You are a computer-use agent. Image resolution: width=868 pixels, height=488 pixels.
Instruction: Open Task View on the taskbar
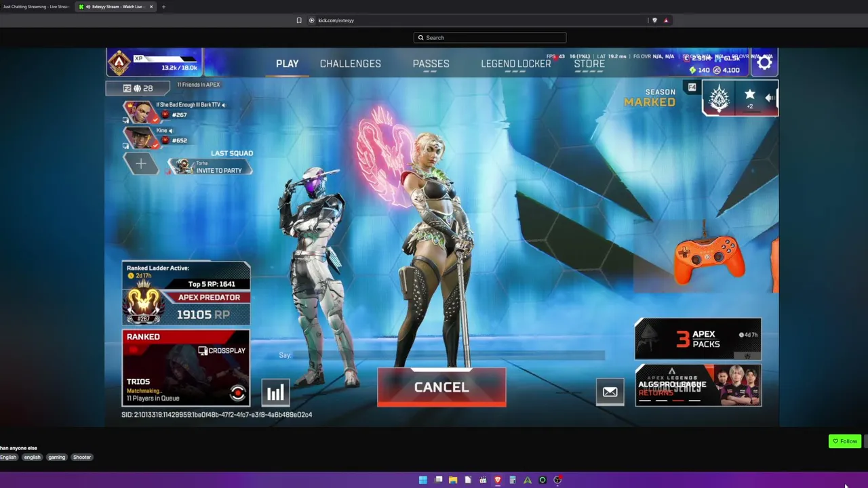pyautogui.click(x=439, y=480)
